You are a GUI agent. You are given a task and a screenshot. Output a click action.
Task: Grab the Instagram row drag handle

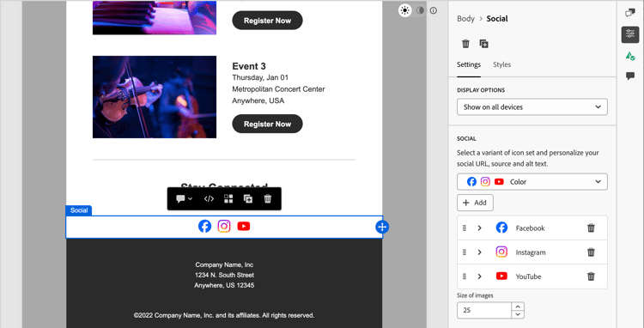pyautogui.click(x=465, y=252)
